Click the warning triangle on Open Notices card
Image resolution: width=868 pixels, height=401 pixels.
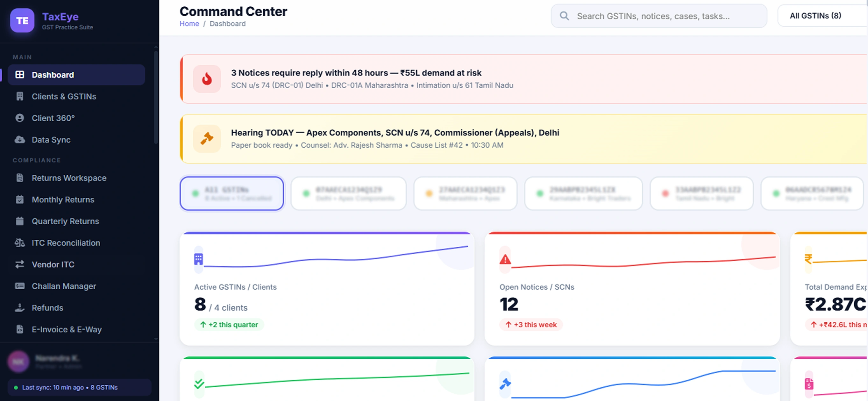[x=505, y=260]
